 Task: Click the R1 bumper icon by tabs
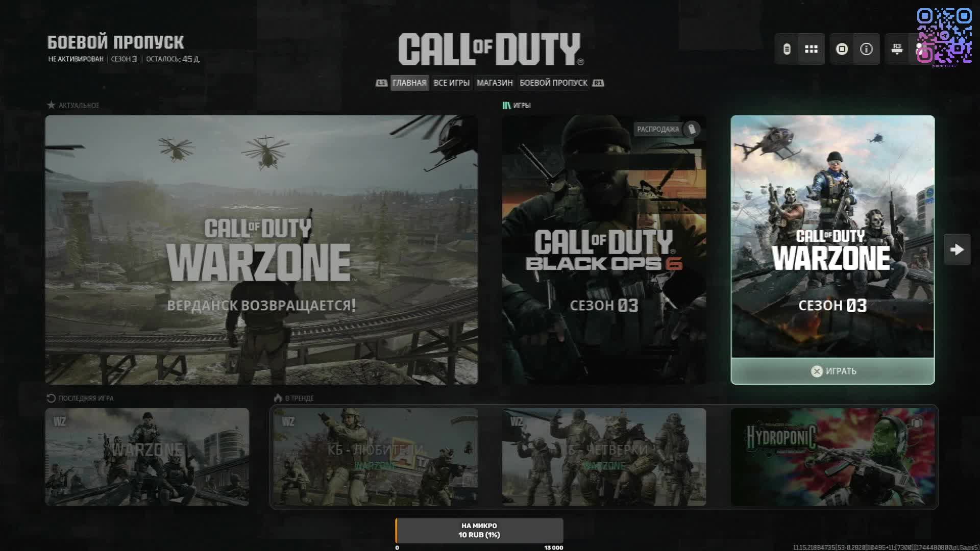coord(598,83)
